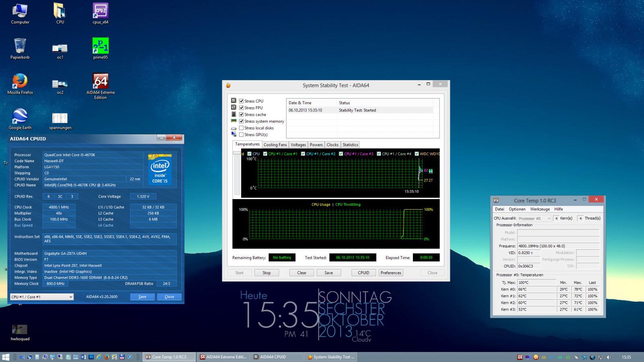Launch Internet Explorer from taskbar quick launch

tap(99, 357)
